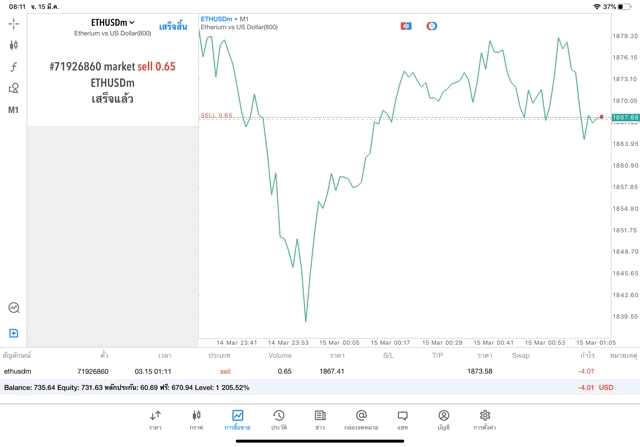Tap the blue เสร็จสิ้น done button
The height and width of the screenshot is (447, 640).
(173, 27)
